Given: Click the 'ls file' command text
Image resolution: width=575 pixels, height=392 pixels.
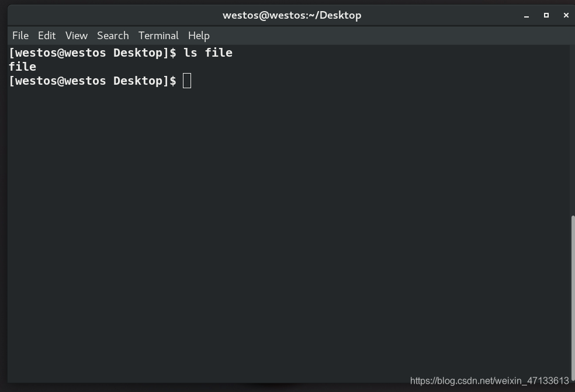Looking at the screenshot, I should coord(208,53).
